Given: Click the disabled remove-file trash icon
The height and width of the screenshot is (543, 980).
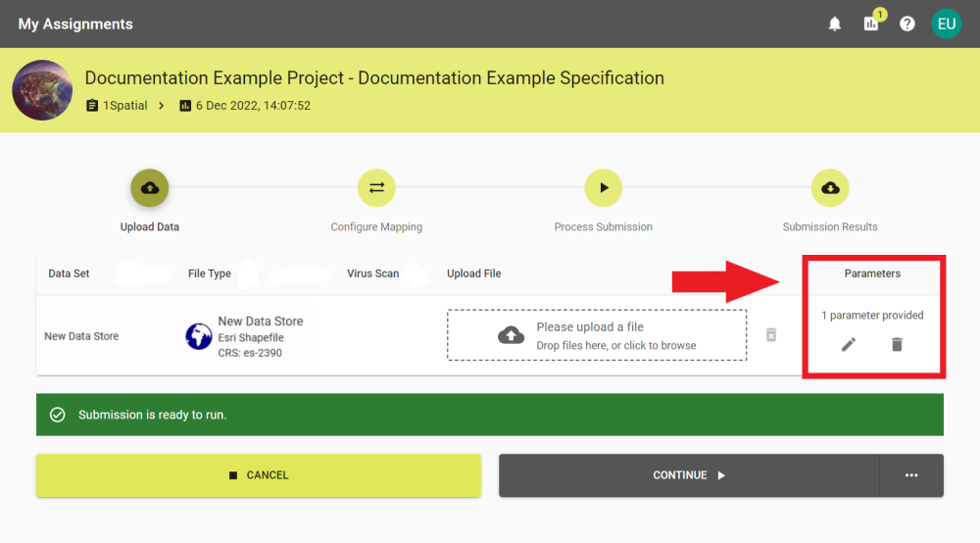Looking at the screenshot, I should (771, 335).
